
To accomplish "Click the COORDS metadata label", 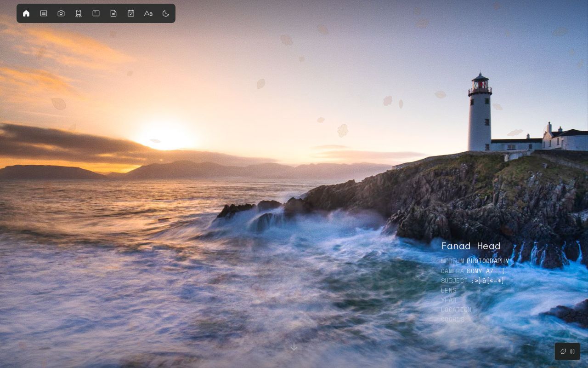I will pyautogui.click(x=452, y=319).
